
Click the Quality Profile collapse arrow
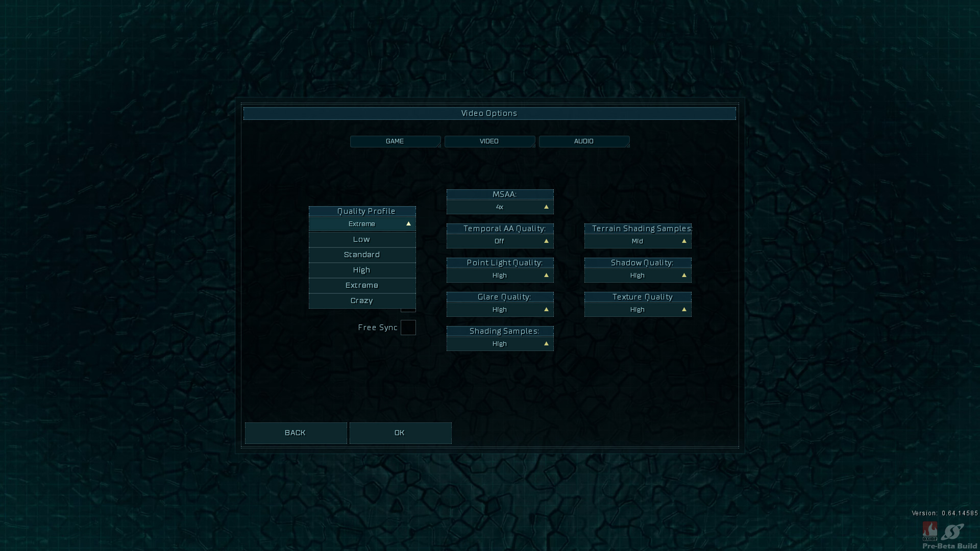408,224
